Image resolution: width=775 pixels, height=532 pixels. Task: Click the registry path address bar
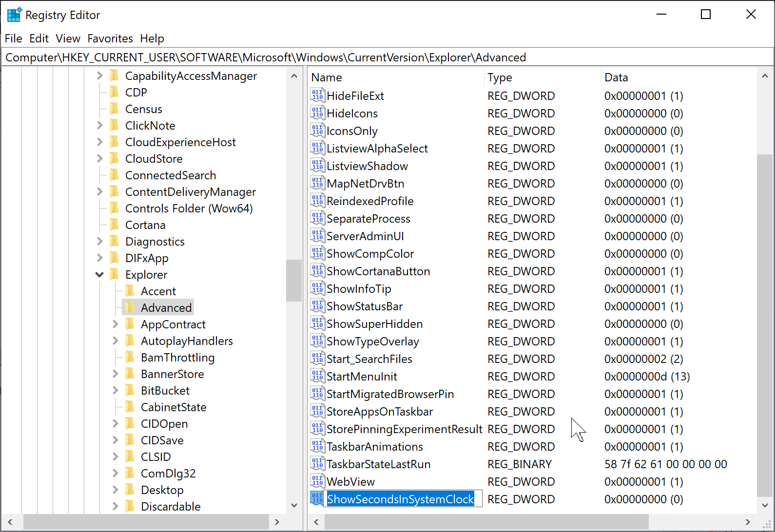pos(387,57)
